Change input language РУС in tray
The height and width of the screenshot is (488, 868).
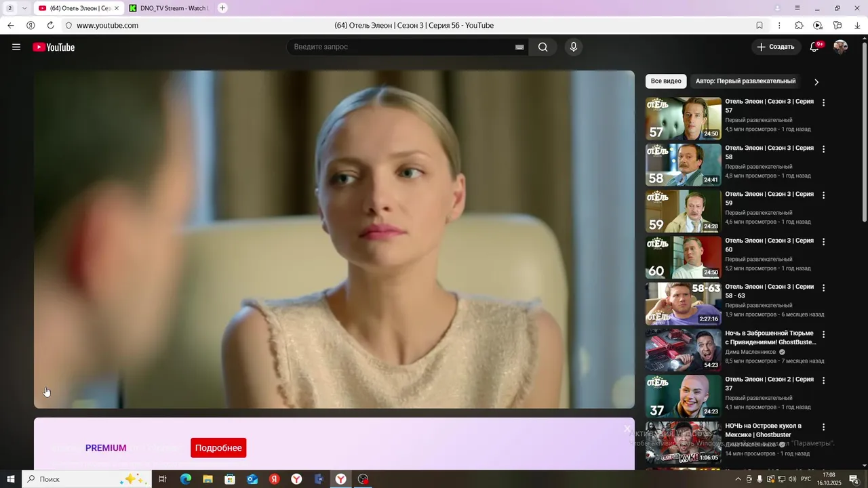(806, 479)
